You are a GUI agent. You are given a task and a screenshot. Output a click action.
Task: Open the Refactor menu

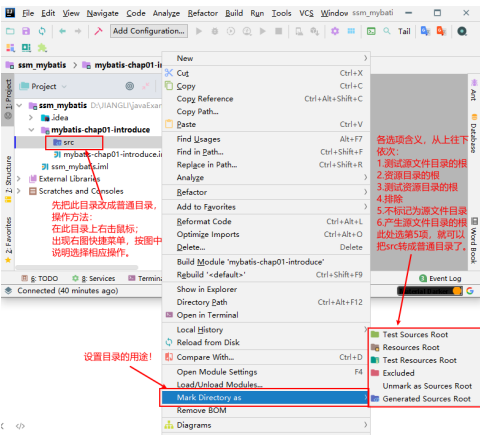coord(203,13)
